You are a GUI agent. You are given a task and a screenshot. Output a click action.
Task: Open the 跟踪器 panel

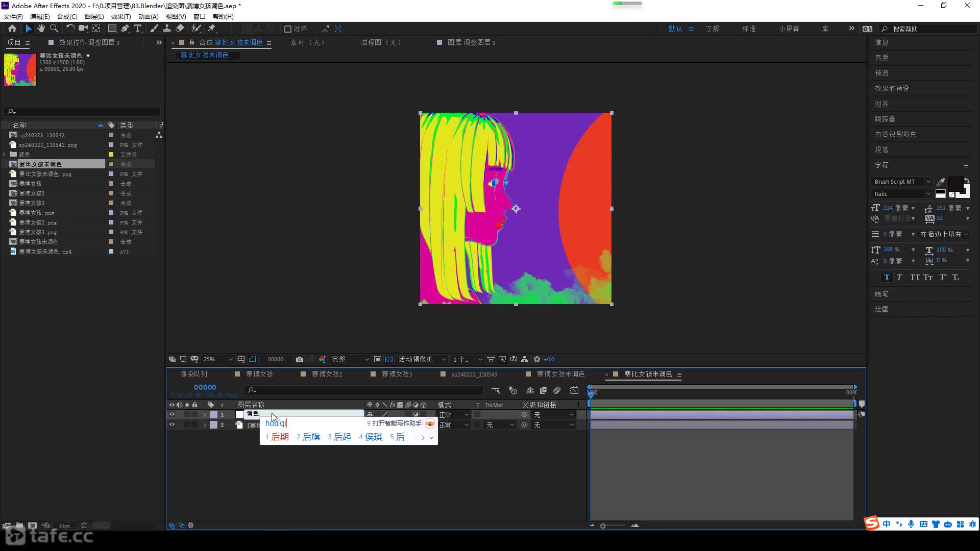[885, 119]
